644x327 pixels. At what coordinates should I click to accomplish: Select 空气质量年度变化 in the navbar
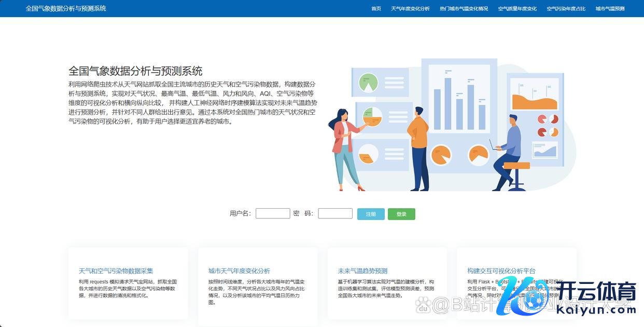point(517,9)
